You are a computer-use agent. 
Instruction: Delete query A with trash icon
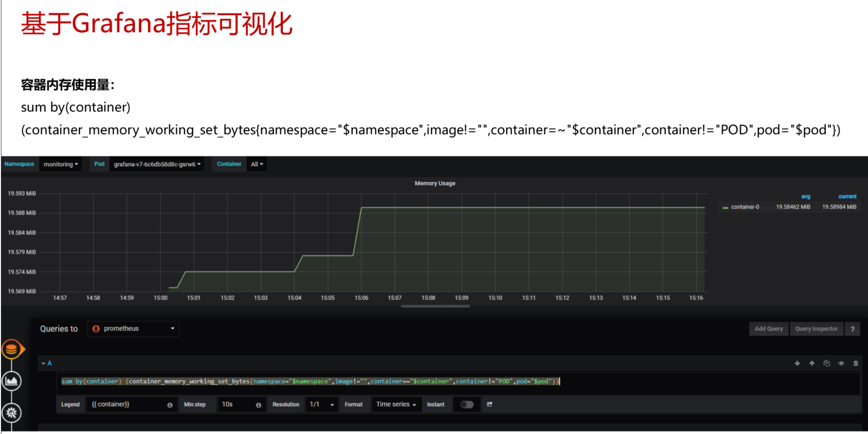(856, 363)
